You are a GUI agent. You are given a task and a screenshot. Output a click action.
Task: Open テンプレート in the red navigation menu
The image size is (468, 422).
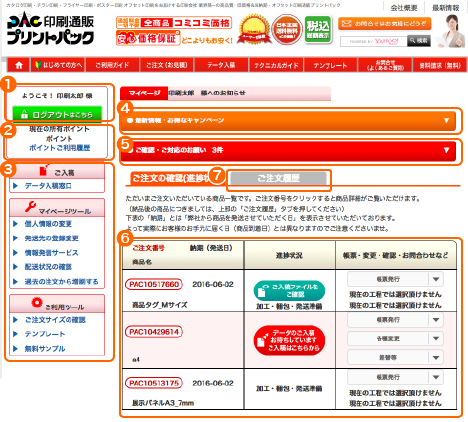click(x=330, y=65)
